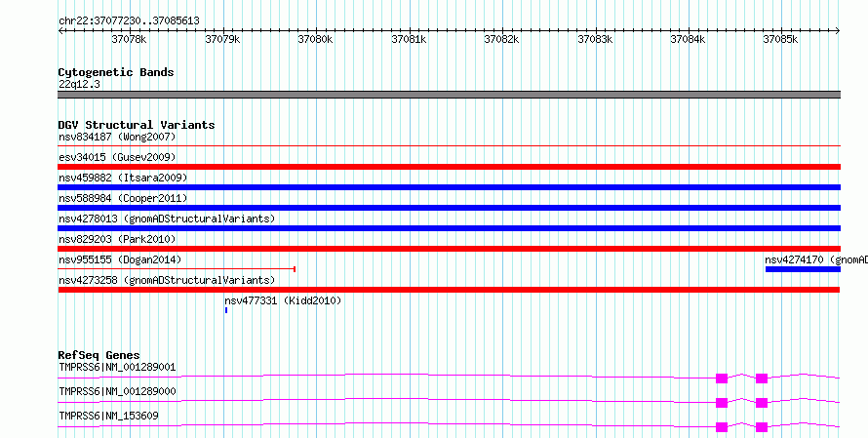Click the nsv459882 (Itsara2009) label
This screenshot has width=868, height=438.
click(123, 178)
